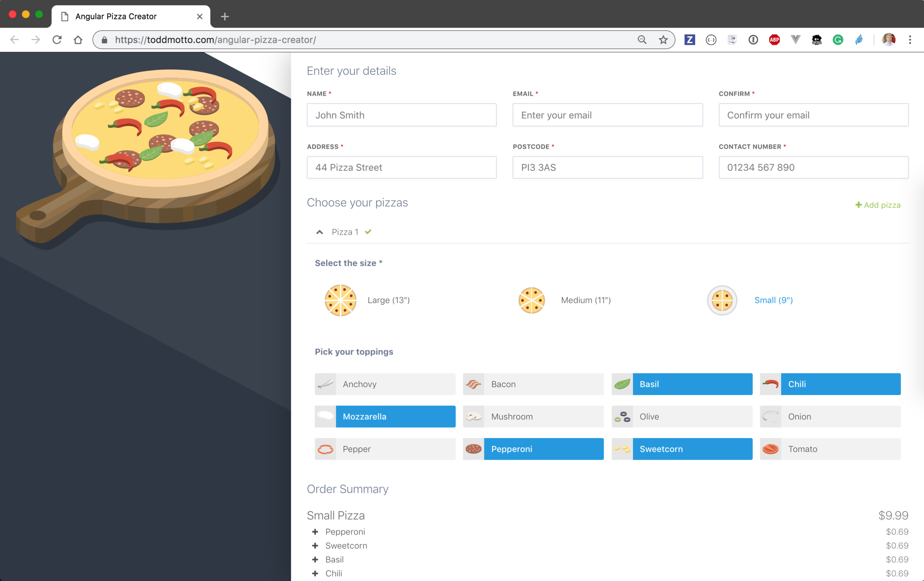Viewport: 924px width, 581px height.
Task: Click the Bacon topping icon
Action: click(x=474, y=384)
